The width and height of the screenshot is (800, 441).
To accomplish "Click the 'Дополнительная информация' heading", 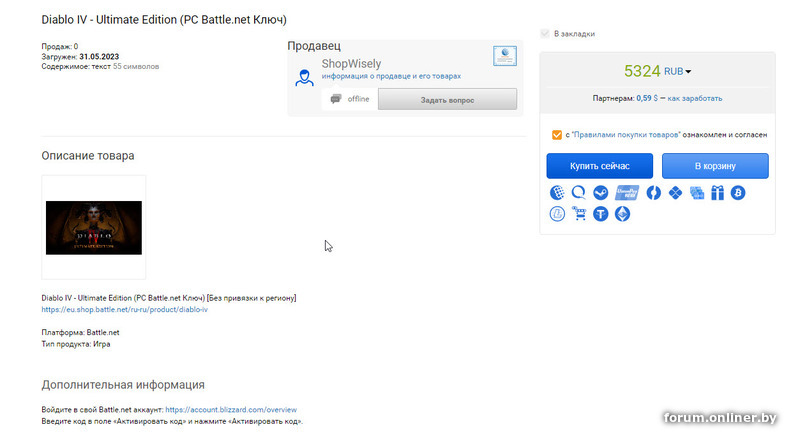I will (x=123, y=385).
